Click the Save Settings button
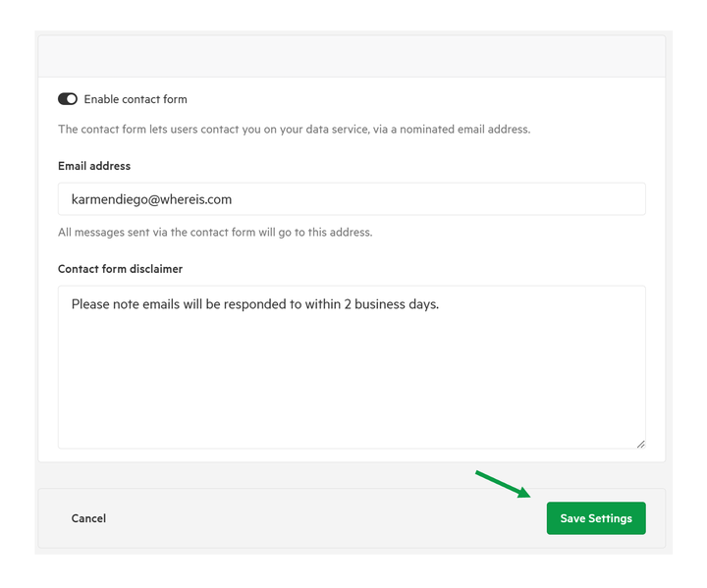707x588 pixels. (x=596, y=518)
